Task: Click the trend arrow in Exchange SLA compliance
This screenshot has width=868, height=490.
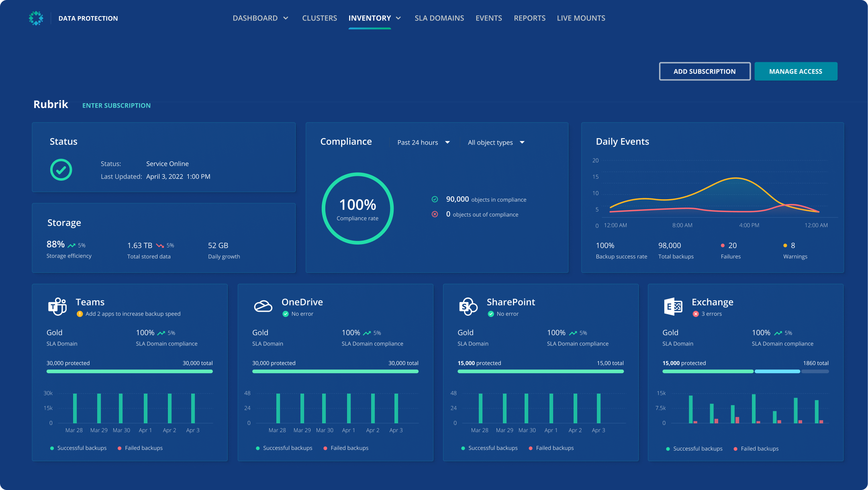Action: click(778, 333)
